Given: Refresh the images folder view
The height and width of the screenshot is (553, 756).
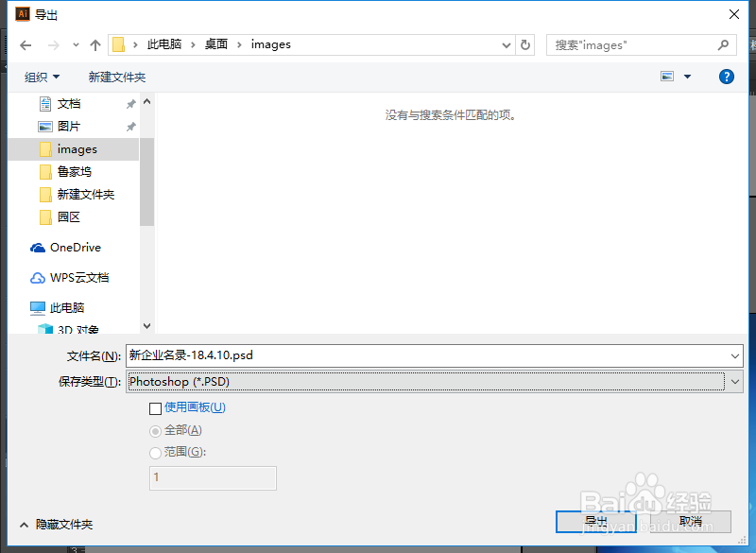Looking at the screenshot, I should (x=525, y=43).
